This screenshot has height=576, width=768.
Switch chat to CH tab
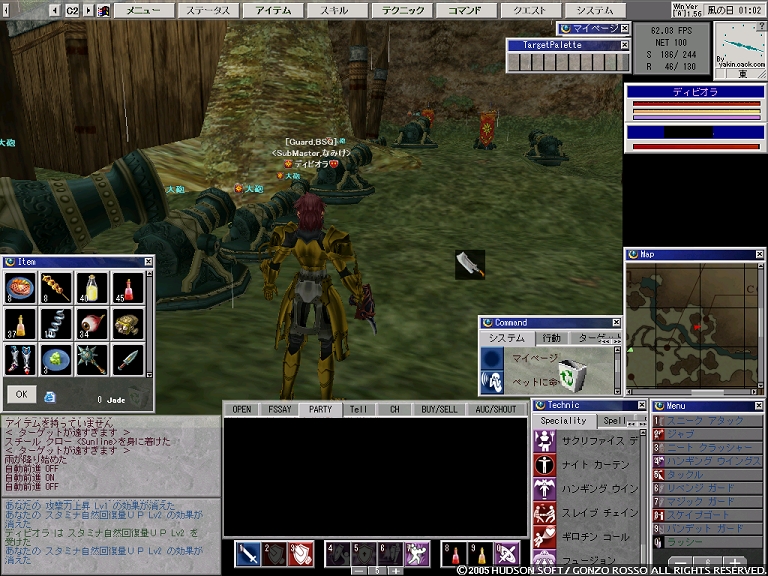pyautogui.click(x=395, y=409)
